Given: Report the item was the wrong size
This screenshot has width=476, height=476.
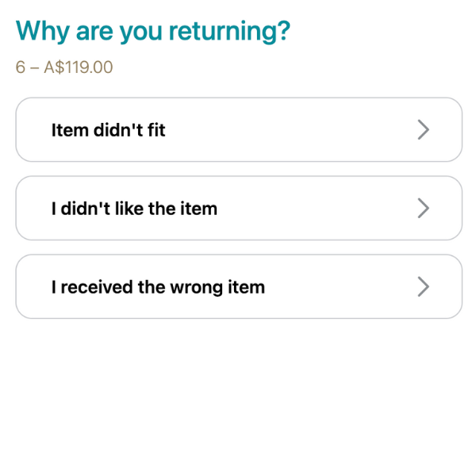Looking at the screenshot, I should point(238,130).
